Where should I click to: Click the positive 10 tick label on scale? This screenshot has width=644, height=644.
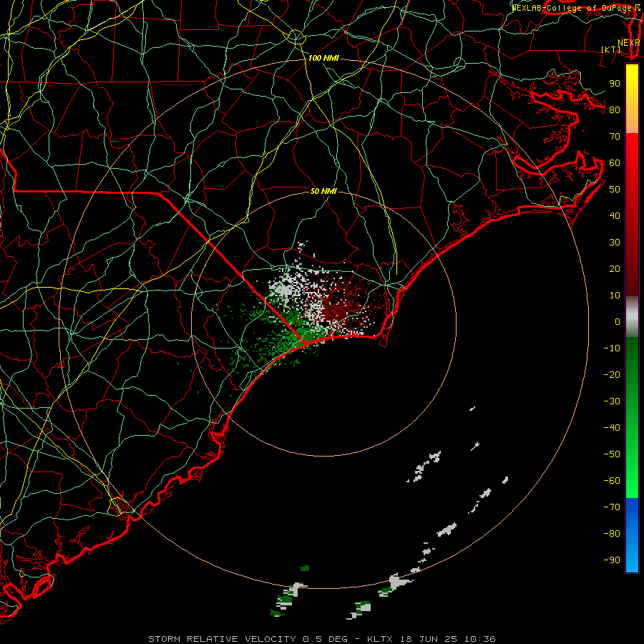click(x=615, y=296)
